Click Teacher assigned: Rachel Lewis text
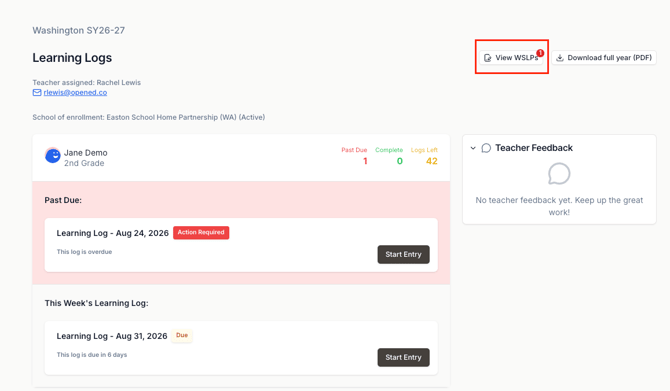This screenshot has width=670, height=391. [86, 82]
